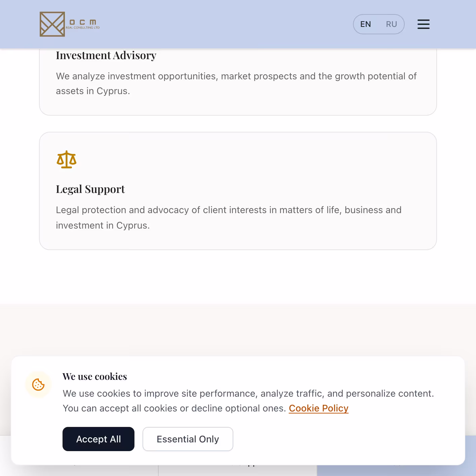Switch site language to RU
Image resolution: width=476 pixels, height=476 pixels.
[391, 24]
